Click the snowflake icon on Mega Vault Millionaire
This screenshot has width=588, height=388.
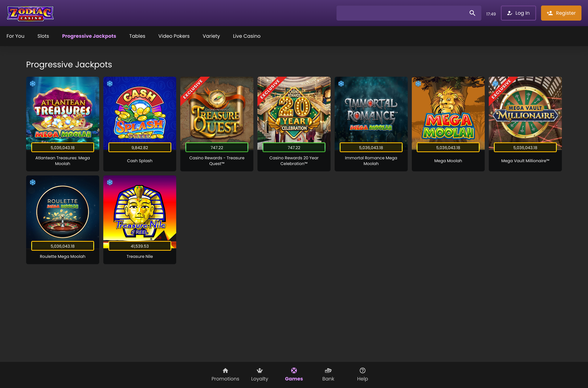(x=495, y=84)
